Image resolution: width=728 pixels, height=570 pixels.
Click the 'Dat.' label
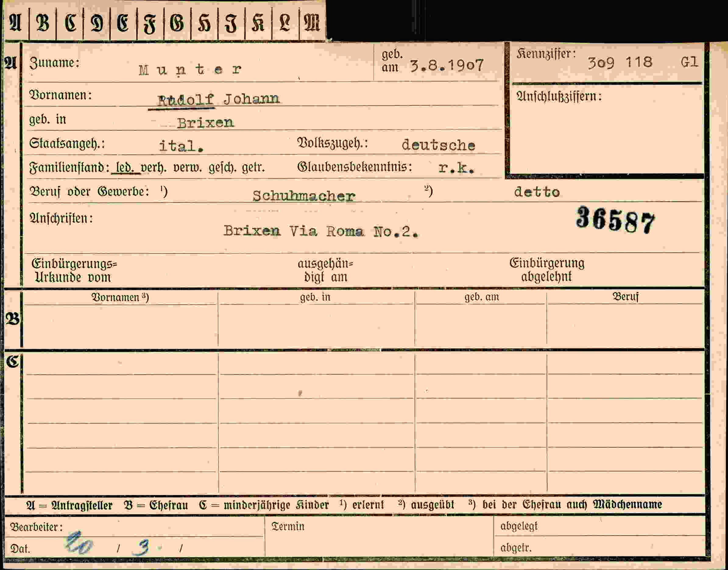click(x=20, y=548)
